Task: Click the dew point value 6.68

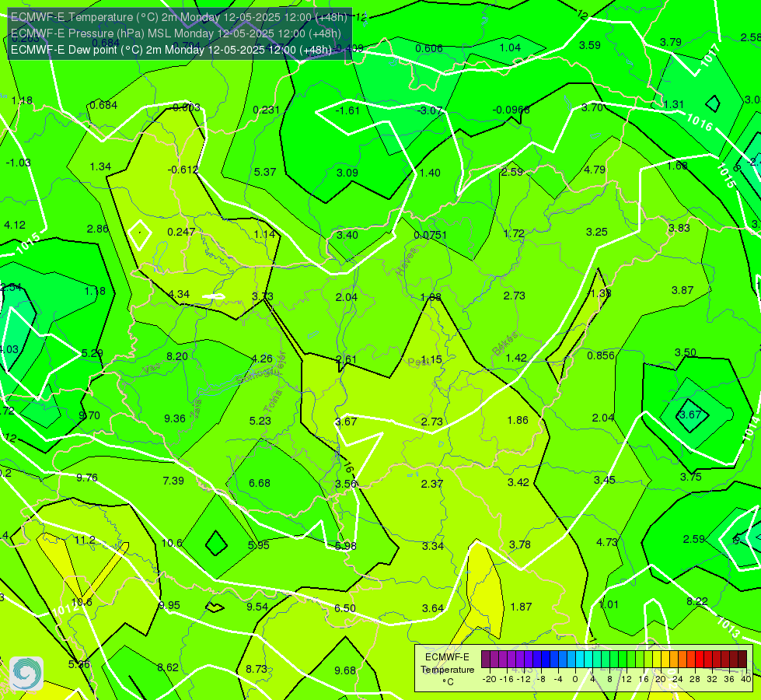Action: coord(260,483)
